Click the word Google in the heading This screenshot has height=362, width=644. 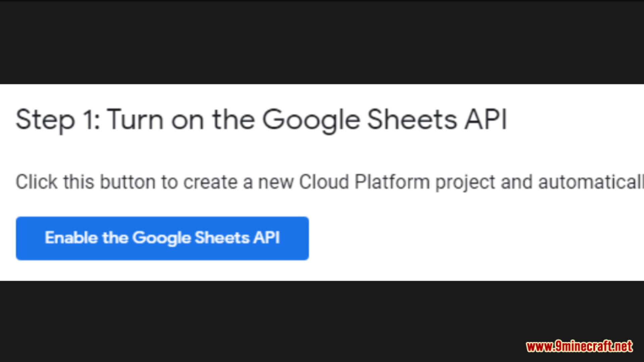(311, 120)
